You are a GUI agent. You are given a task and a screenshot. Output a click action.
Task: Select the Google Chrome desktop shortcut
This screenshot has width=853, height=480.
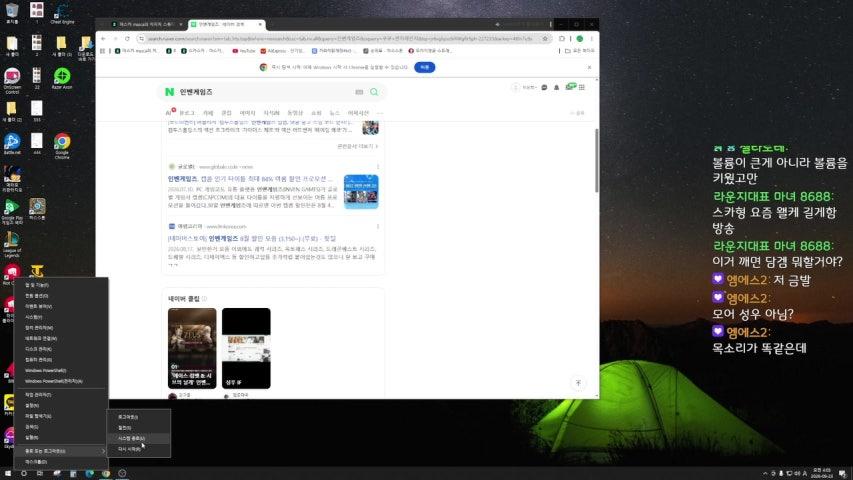tap(62, 145)
